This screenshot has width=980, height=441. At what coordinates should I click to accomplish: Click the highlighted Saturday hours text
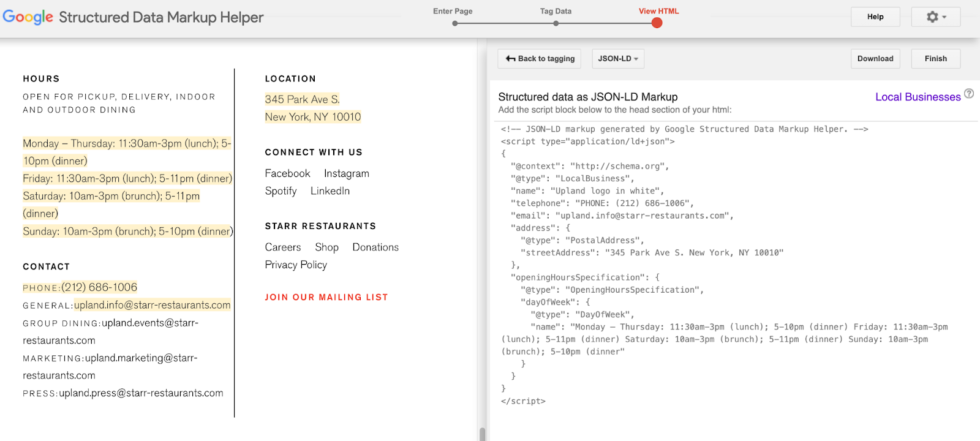111,205
